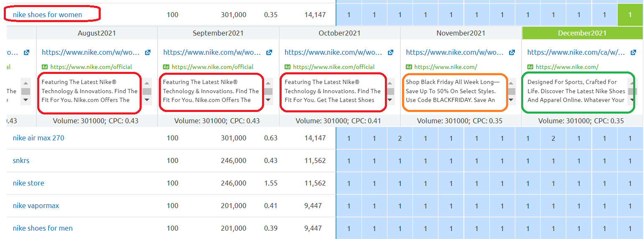The image size is (644, 239).
Task: Click the Ad badge in the October2021 column
Action: click(288, 67)
